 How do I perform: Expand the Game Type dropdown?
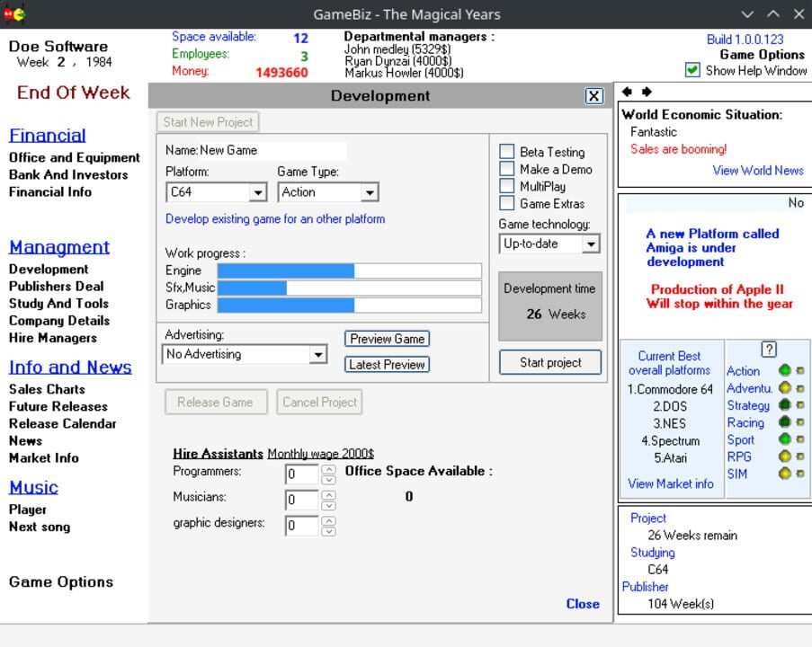[x=369, y=192]
